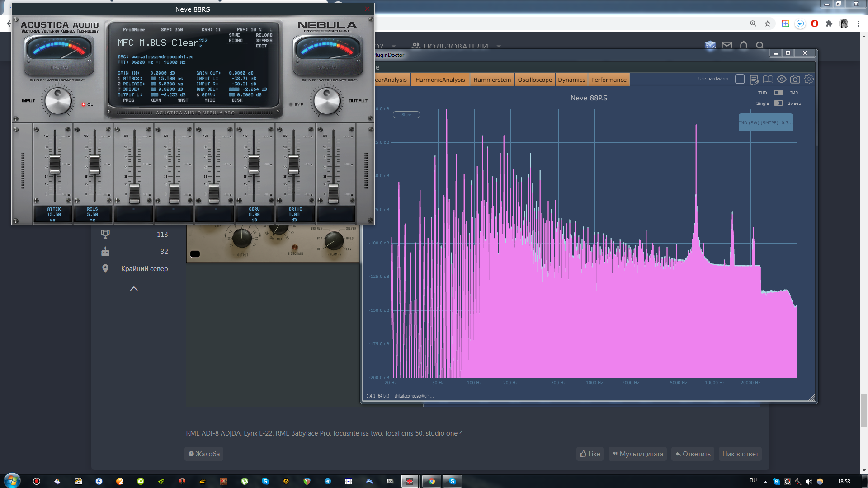
Task: Click the forum cube avatar icon
Action: [x=710, y=45]
